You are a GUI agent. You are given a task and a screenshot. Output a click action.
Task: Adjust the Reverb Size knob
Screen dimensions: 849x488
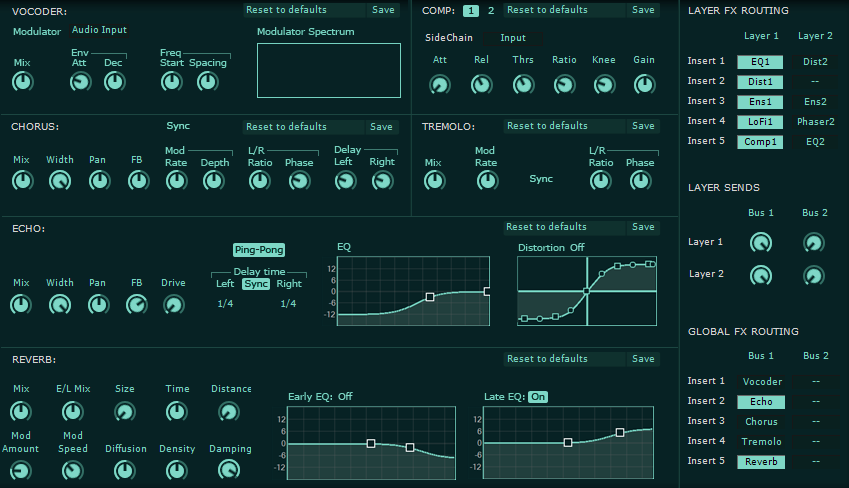(125, 412)
